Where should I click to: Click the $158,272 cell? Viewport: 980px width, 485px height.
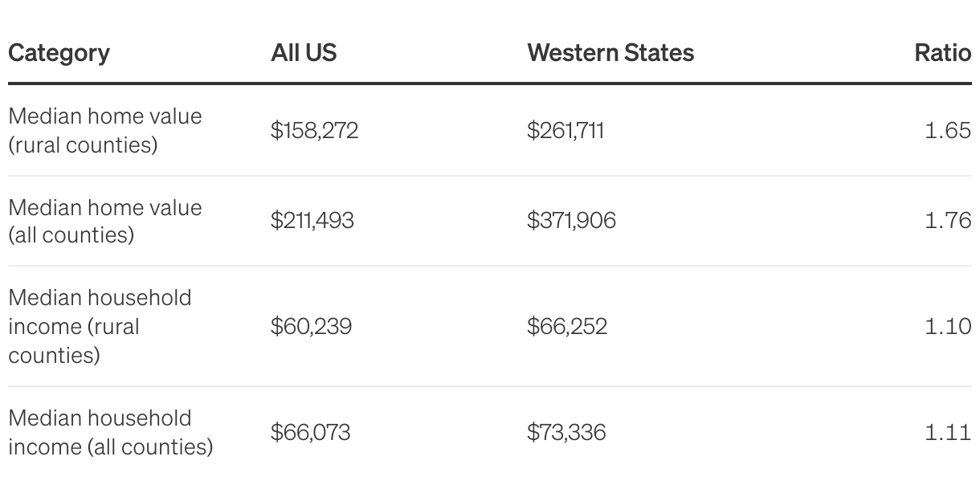point(314,130)
